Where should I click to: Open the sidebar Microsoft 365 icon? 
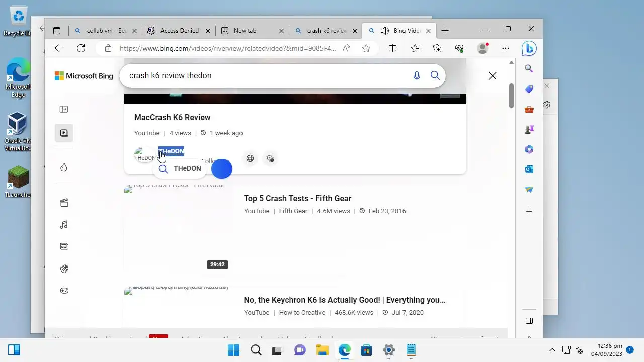click(529, 149)
